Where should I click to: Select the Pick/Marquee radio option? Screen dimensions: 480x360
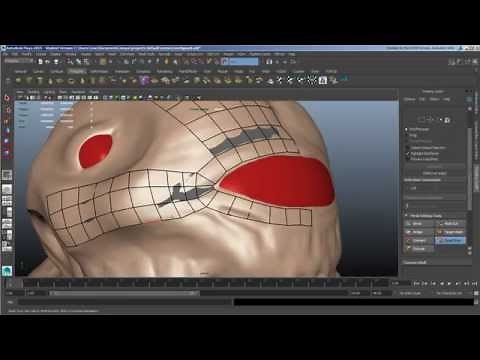click(407, 129)
